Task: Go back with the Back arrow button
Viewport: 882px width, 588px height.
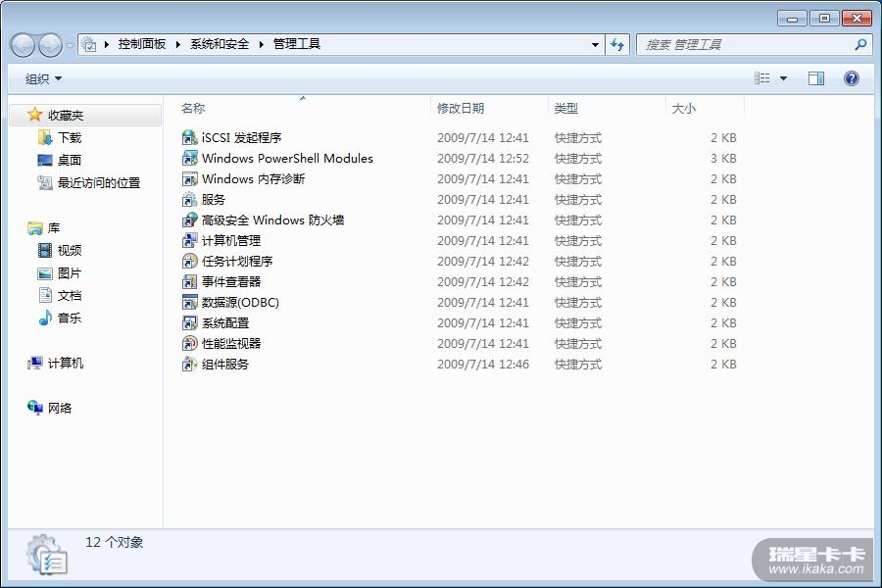Action: tap(24, 45)
